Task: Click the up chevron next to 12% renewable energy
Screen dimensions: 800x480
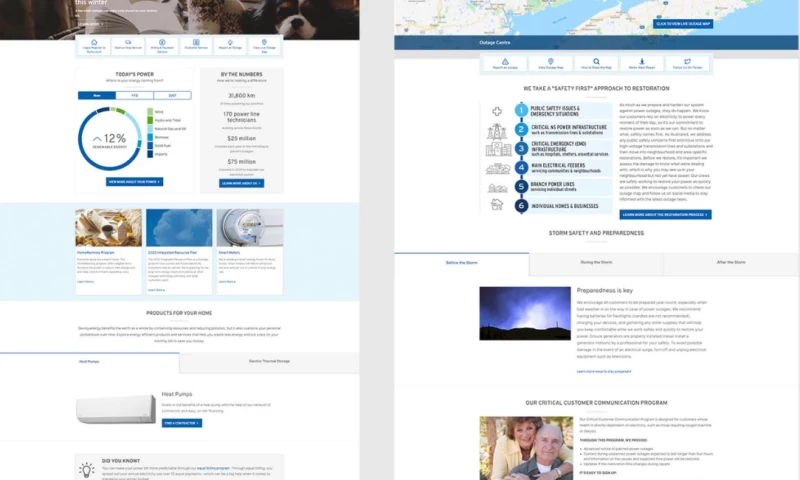Action: point(97,139)
